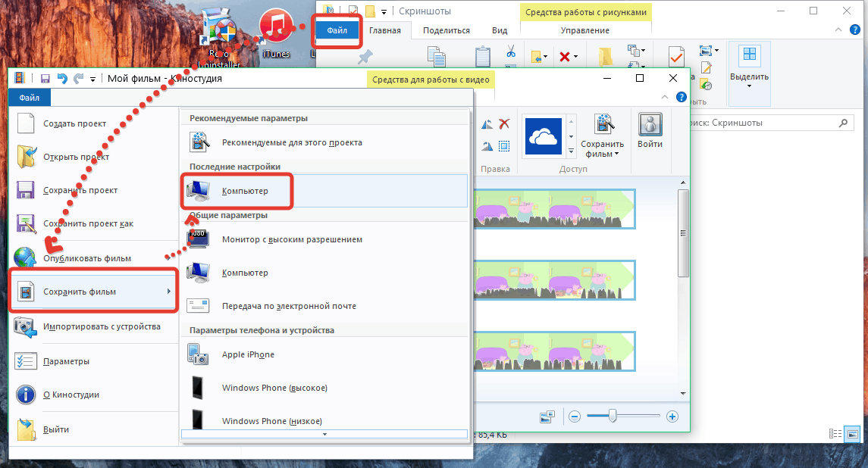Open the Сохранить фильм submenu item

pyautogui.click(x=93, y=291)
